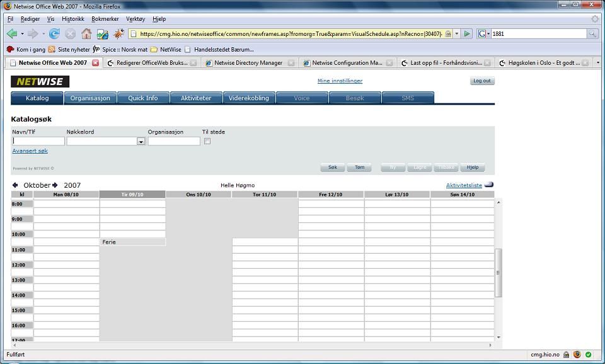Screen dimensions: 605x364
Task: Click the Søk button
Action: 333,168
